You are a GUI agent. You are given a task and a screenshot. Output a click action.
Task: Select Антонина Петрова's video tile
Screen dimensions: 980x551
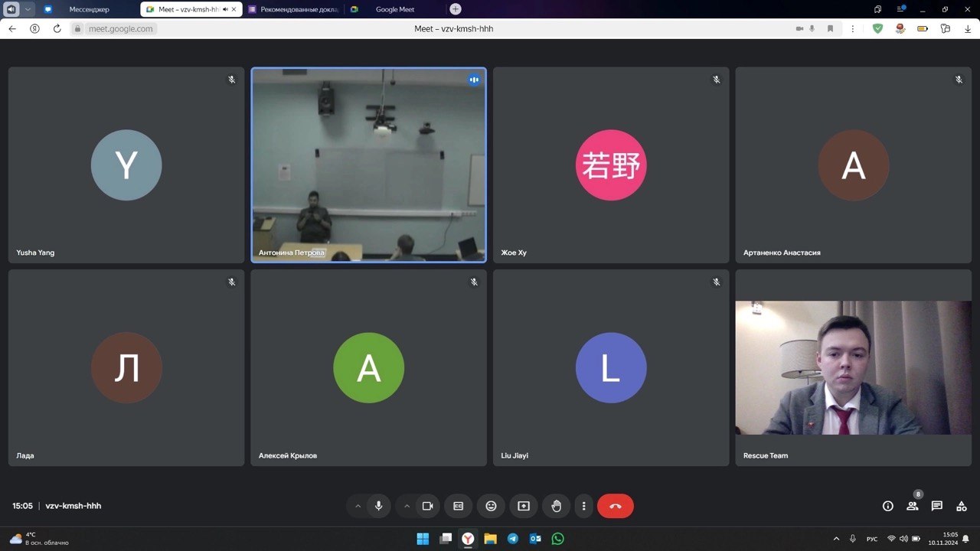click(368, 165)
